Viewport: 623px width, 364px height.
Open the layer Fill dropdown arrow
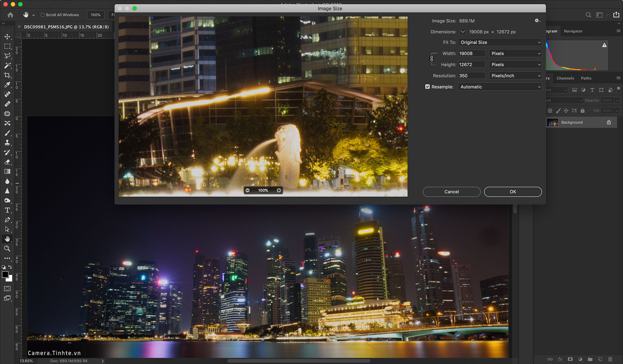pos(617,111)
